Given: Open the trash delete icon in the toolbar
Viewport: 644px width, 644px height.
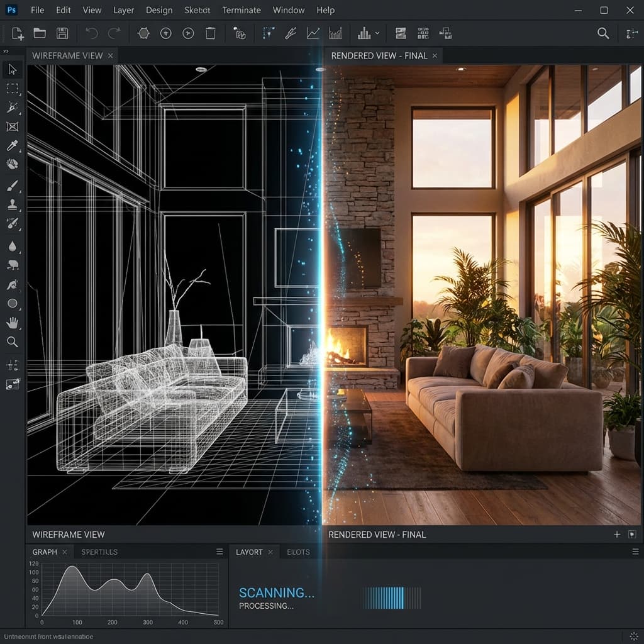Looking at the screenshot, I should [210, 33].
